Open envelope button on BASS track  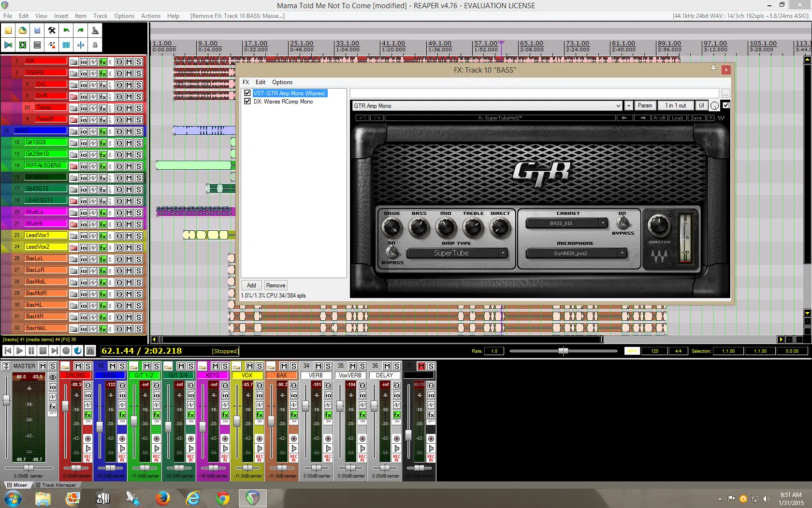pos(93,132)
